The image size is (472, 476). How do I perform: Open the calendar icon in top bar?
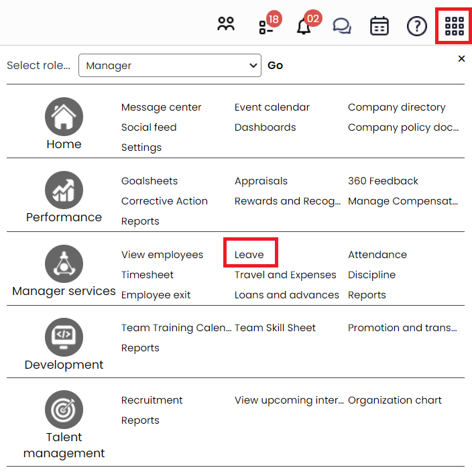pos(379,26)
